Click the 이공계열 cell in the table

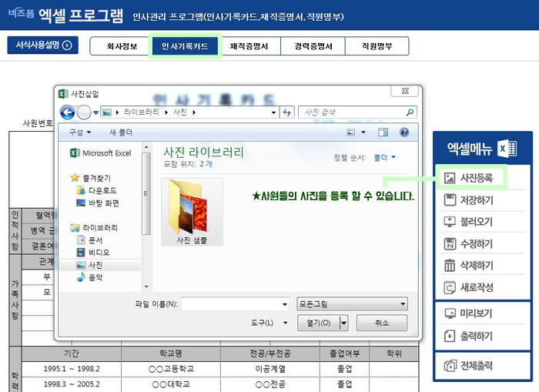(x=270, y=369)
